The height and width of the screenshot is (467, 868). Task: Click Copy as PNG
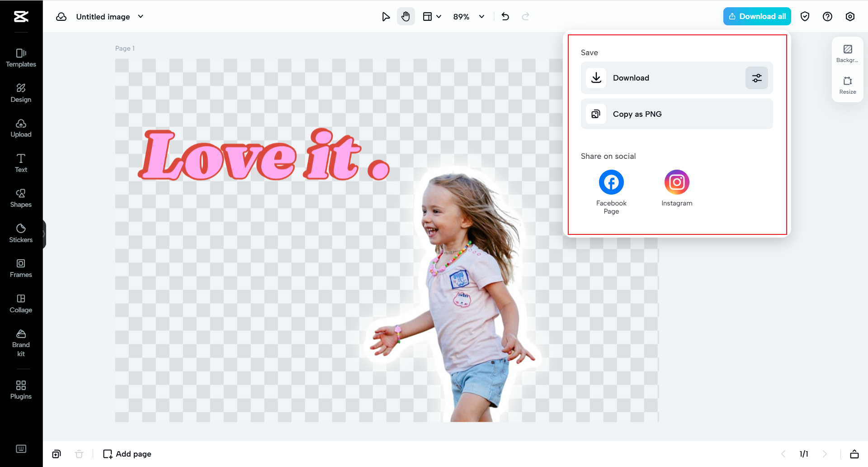676,114
